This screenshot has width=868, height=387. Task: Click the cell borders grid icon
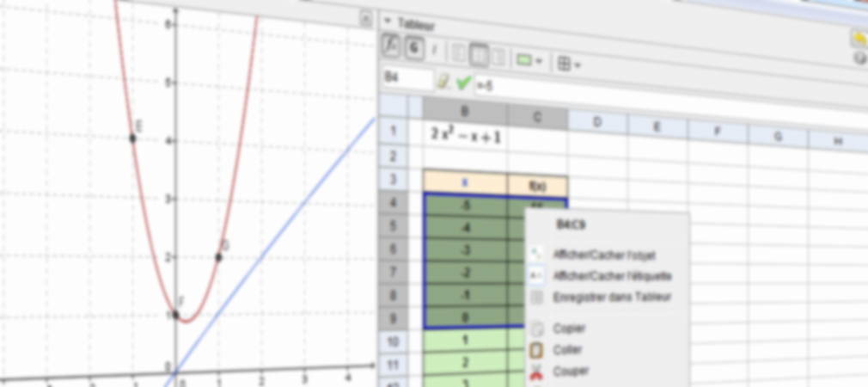pos(564,64)
